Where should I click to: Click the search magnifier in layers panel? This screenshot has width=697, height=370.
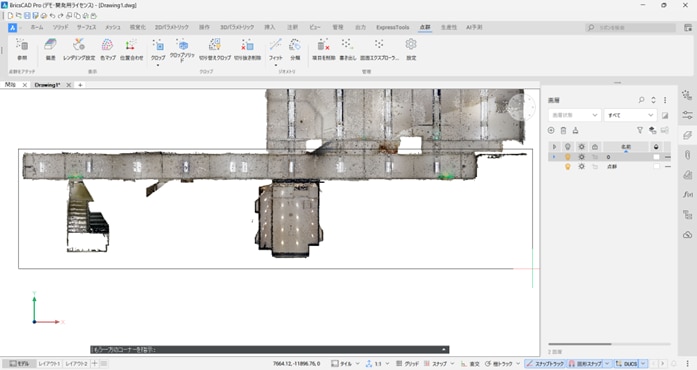click(x=641, y=100)
